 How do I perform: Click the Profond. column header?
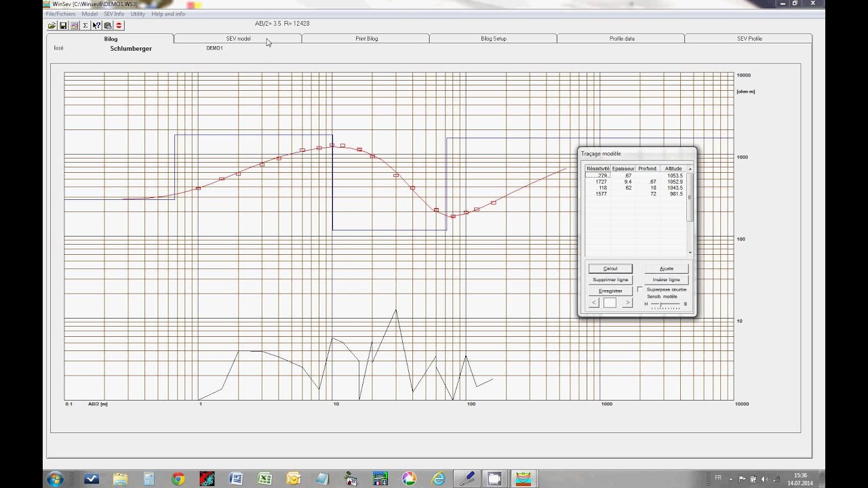[x=648, y=169]
